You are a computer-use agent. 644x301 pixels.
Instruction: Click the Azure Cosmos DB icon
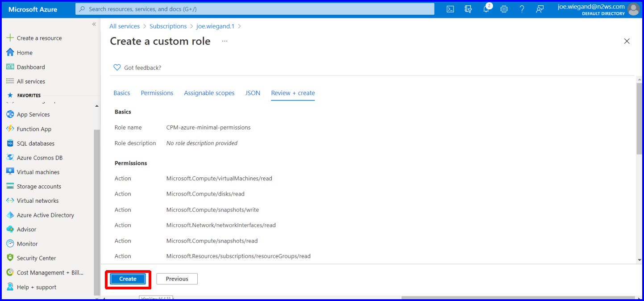(10, 158)
